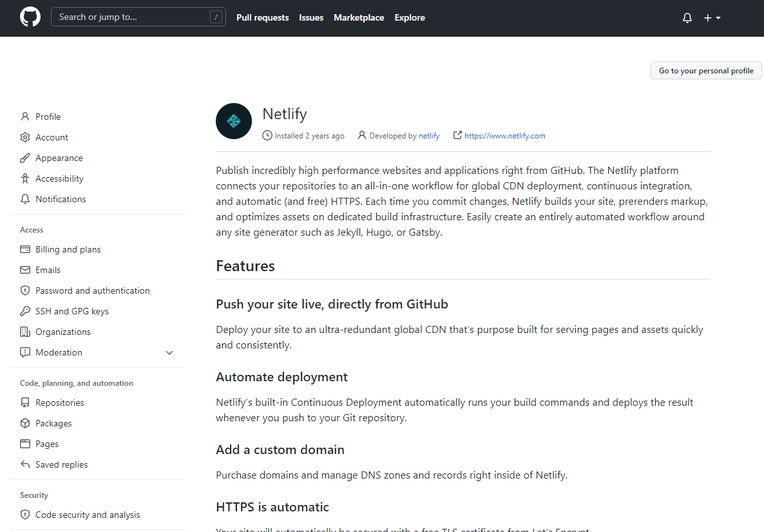The width and height of the screenshot is (764, 532).
Task: Open Marketplace in top navigation
Action: (x=359, y=17)
